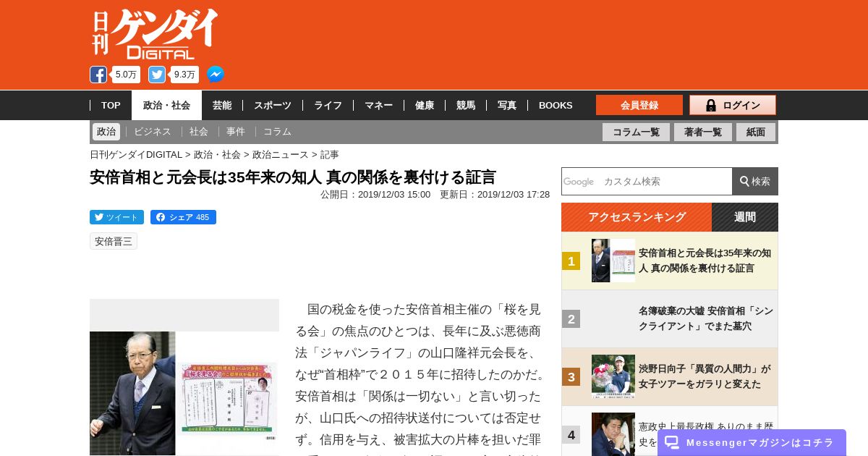The image size is (868, 456).
Task: Select the 政治 sub-navigation item
Action: click(x=106, y=132)
